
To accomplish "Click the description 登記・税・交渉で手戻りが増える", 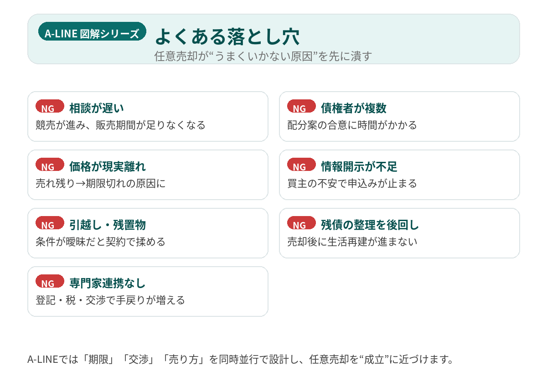I will tap(110, 300).
